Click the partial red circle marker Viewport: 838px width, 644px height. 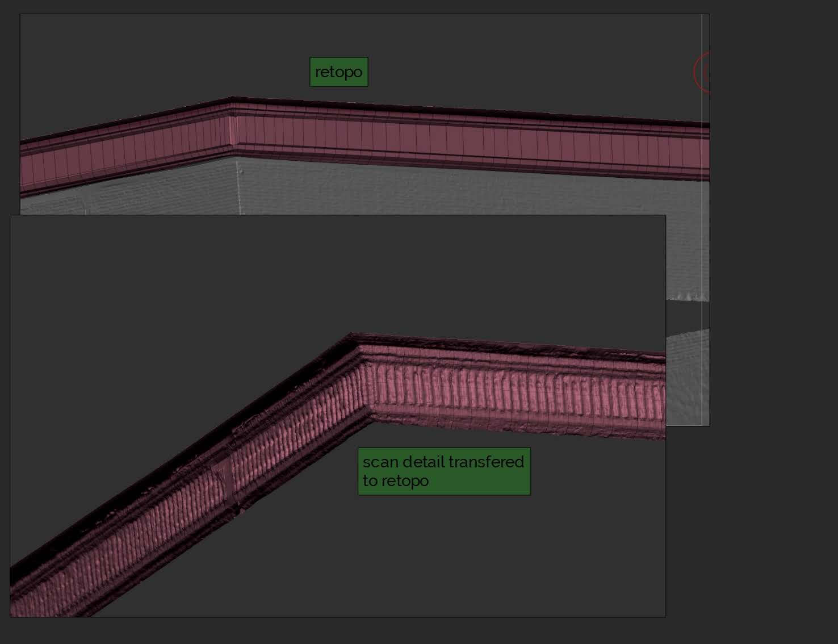702,72
